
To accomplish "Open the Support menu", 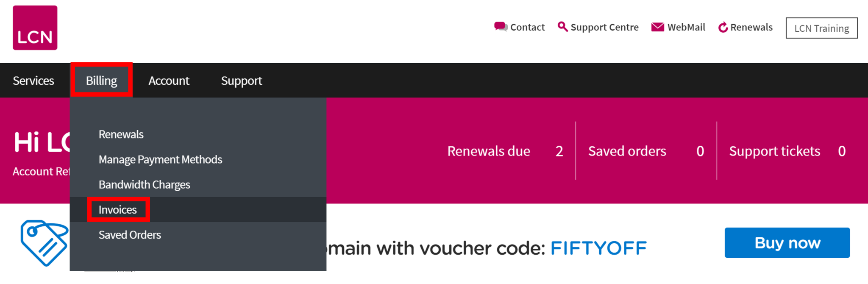I will click(x=242, y=80).
